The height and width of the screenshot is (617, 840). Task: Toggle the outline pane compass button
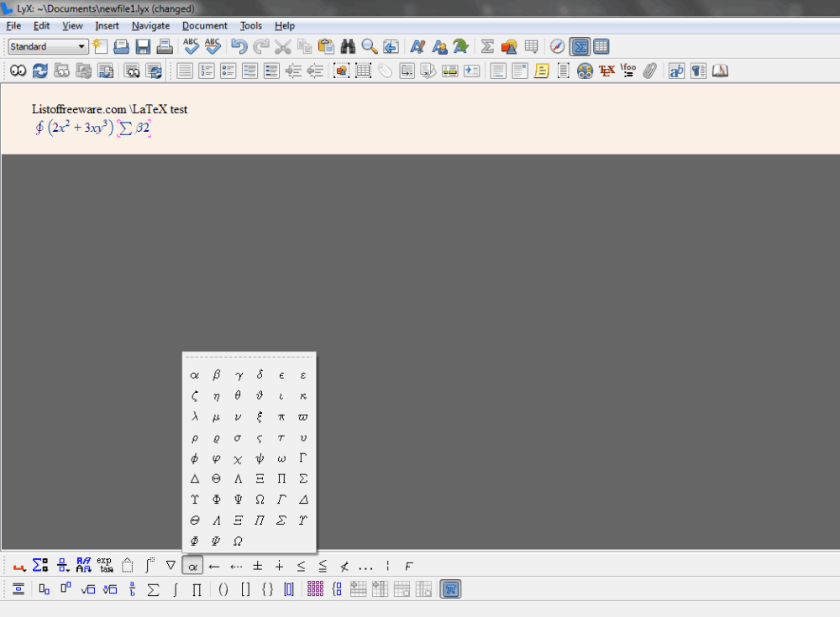pyautogui.click(x=557, y=47)
